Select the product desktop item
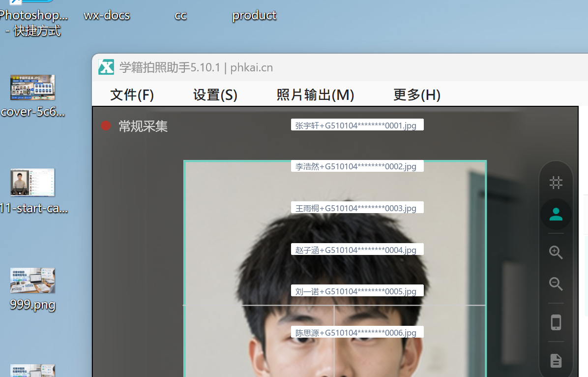 [254, 15]
